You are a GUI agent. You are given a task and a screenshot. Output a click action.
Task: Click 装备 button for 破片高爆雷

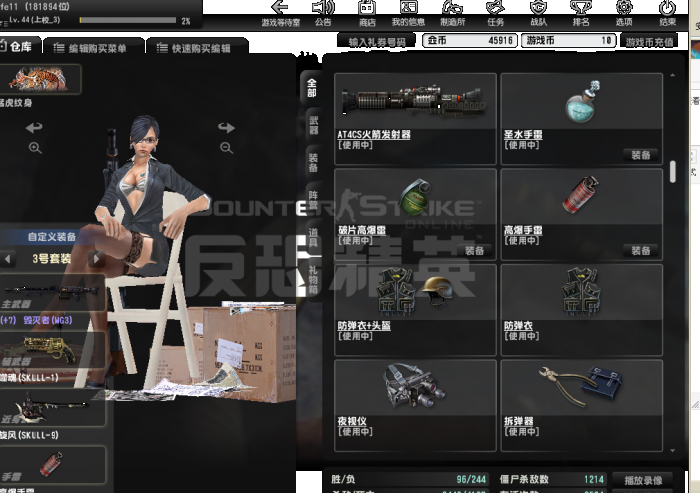click(474, 251)
